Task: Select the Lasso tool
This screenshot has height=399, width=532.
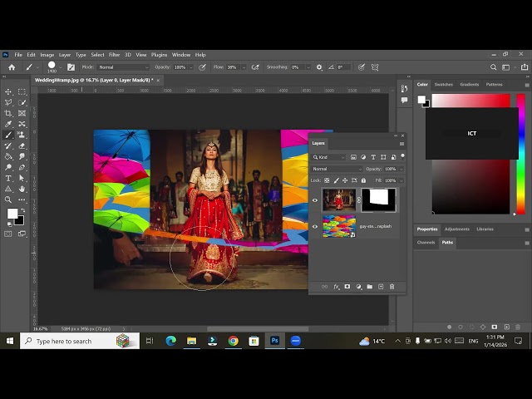Action: coord(8,102)
